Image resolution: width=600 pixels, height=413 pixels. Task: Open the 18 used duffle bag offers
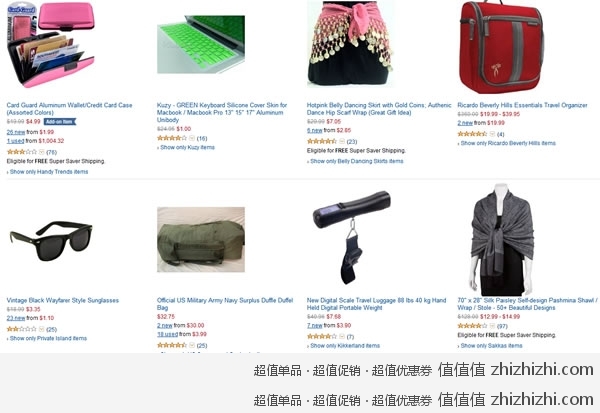167,334
